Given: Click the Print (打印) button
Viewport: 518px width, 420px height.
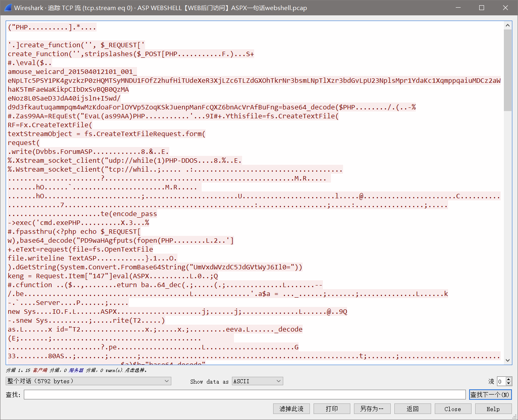Looking at the screenshot, I should [x=332, y=409].
